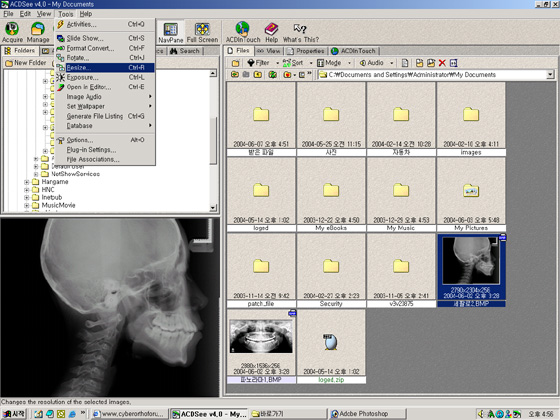The image size is (560, 420).
Task: Open the Edit menu
Action: (x=25, y=14)
